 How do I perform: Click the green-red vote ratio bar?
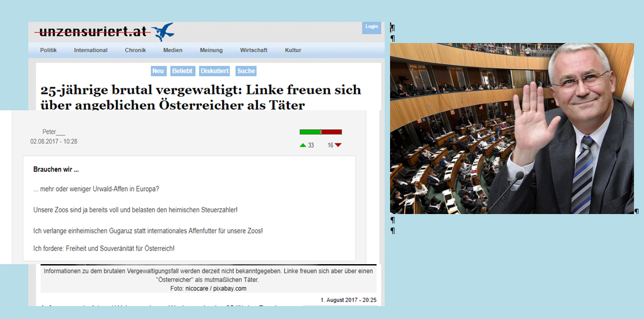pos(321,131)
